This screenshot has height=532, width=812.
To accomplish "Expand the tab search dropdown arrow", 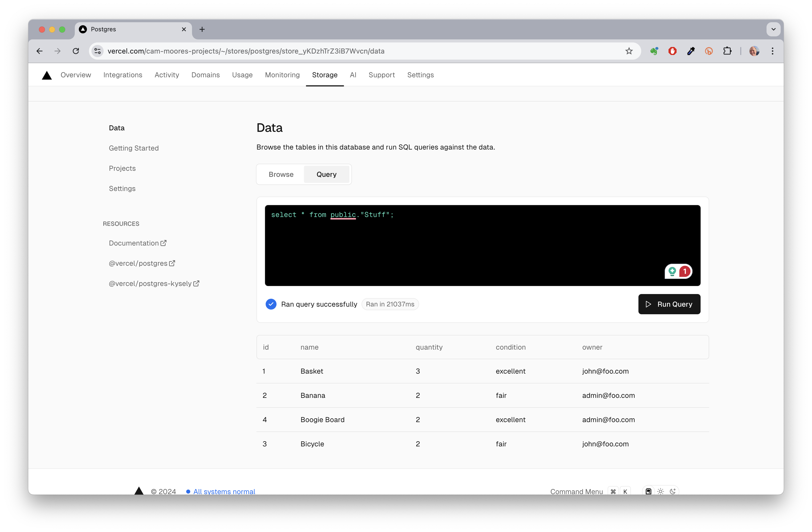I will pos(773,29).
